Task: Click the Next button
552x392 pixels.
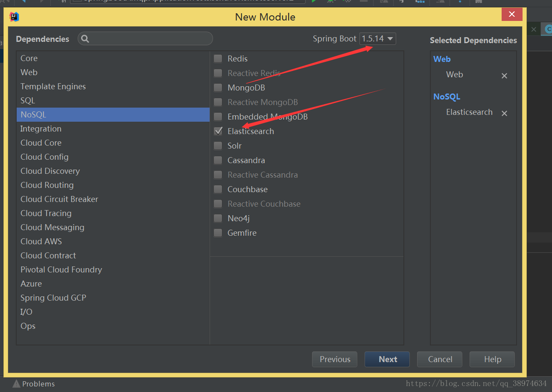Action: click(387, 359)
